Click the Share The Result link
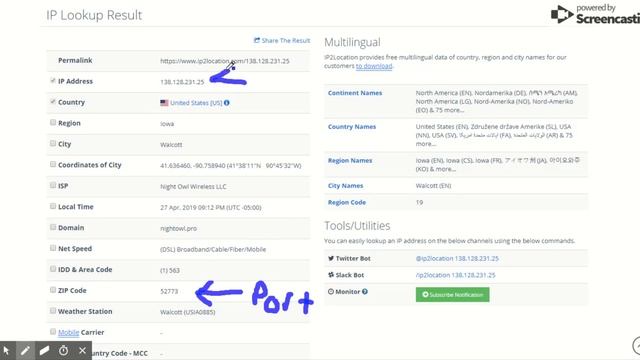Viewport: 640px width, 360px height. pyautogui.click(x=282, y=40)
